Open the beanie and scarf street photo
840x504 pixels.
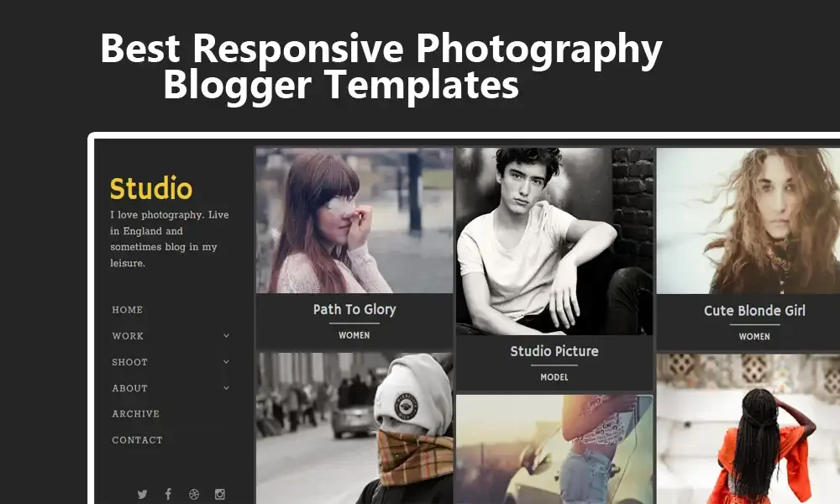[354, 428]
